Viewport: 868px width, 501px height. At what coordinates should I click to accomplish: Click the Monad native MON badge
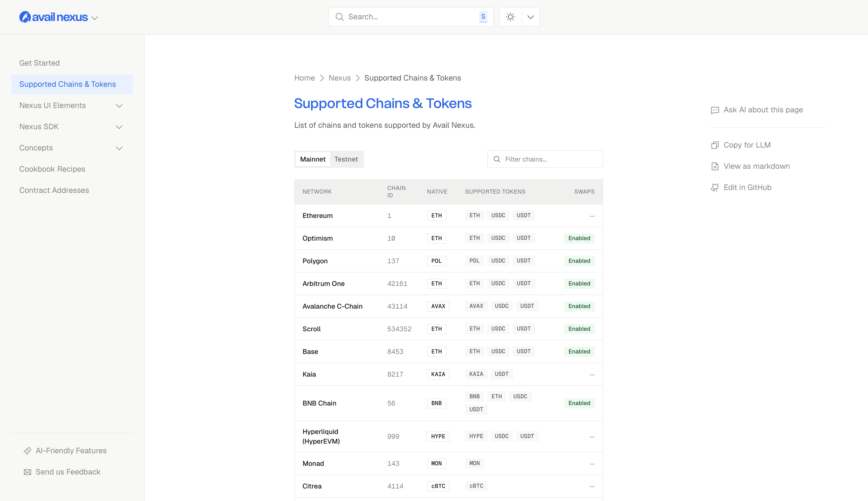[x=437, y=463]
